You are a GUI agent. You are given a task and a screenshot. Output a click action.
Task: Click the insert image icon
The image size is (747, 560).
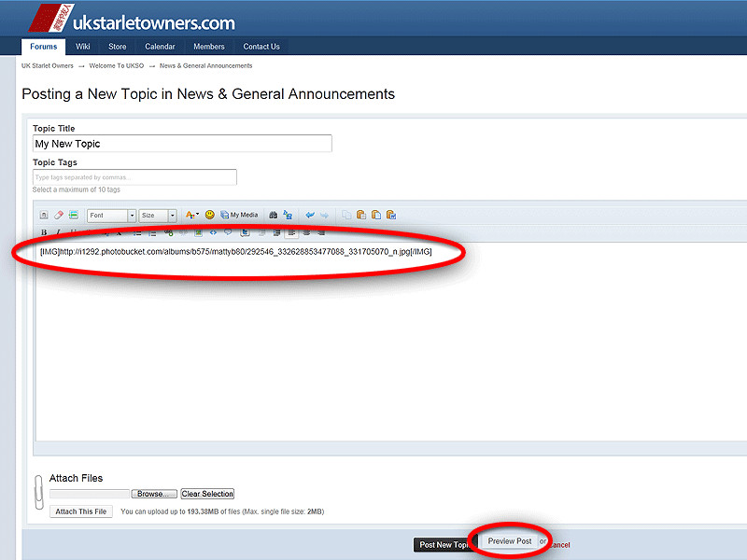click(198, 232)
